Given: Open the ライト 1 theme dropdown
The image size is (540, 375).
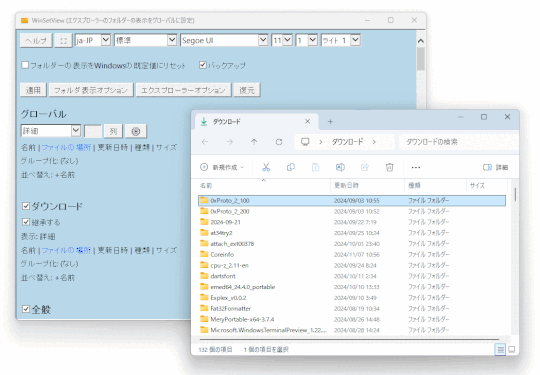Looking at the screenshot, I should (x=341, y=40).
